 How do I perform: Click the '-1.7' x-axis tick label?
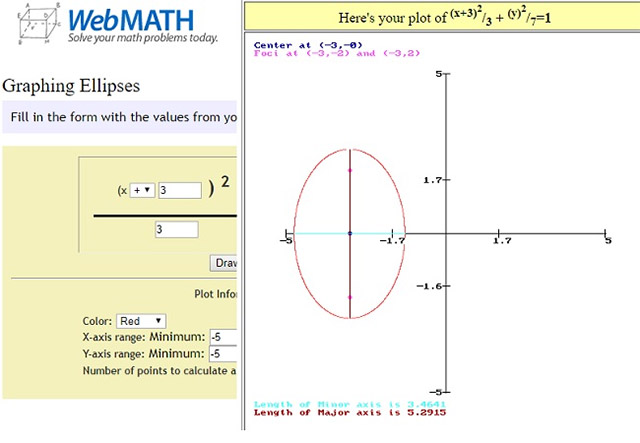click(x=392, y=241)
